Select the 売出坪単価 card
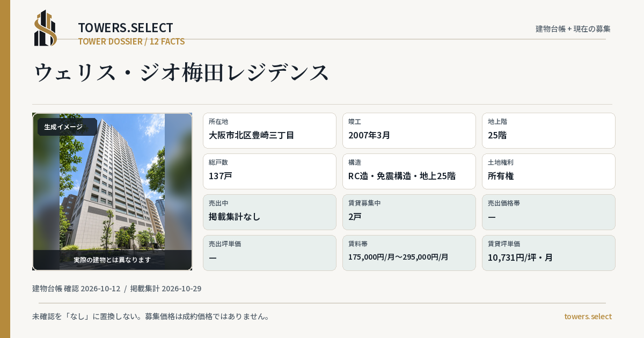Viewport: 644px width, 338px height. 269,253
